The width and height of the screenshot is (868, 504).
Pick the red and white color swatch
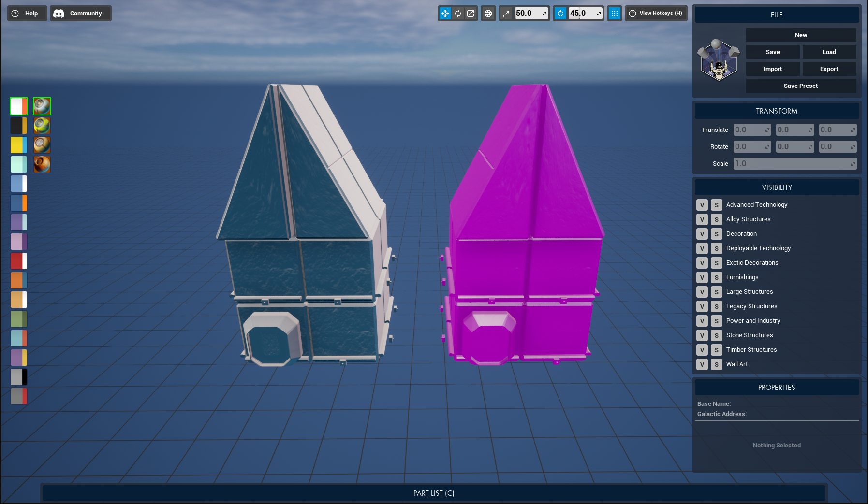pos(19,261)
